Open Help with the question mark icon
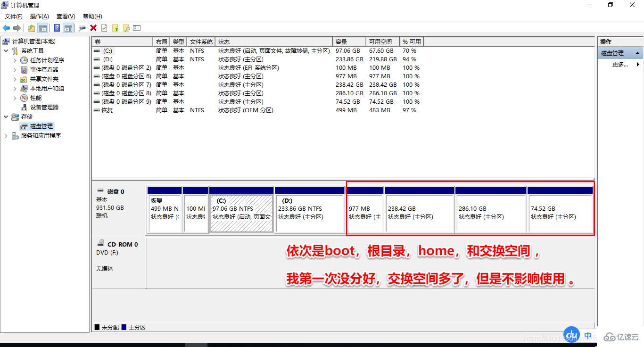Viewport: 644px width, 347px height. click(x=57, y=28)
